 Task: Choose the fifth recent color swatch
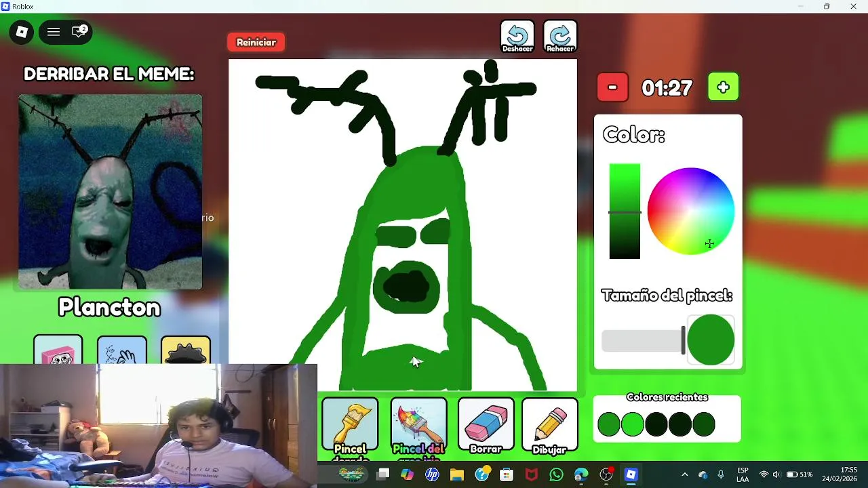coord(704,425)
